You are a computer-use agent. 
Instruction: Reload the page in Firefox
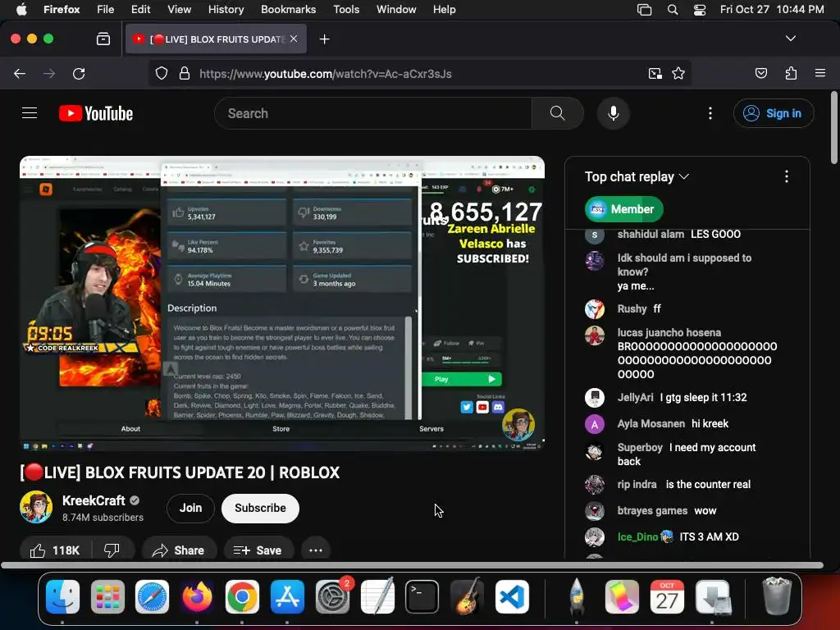[x=79, y=74]
